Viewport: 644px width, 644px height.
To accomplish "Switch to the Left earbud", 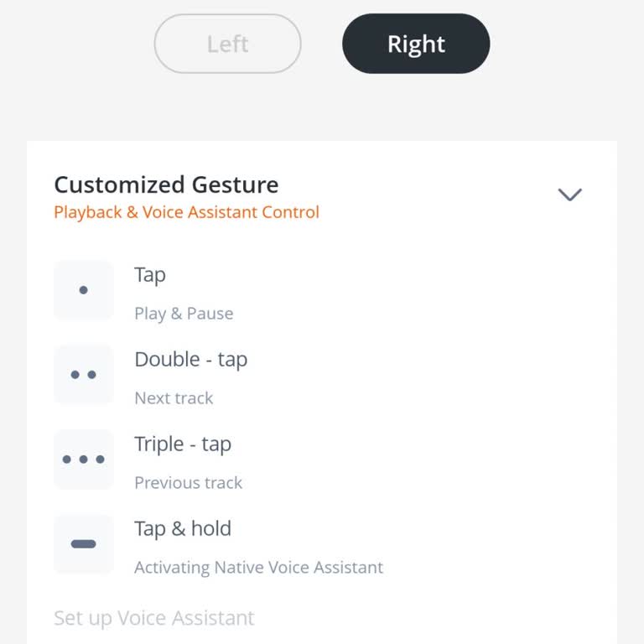I will (x=227, y=44).
